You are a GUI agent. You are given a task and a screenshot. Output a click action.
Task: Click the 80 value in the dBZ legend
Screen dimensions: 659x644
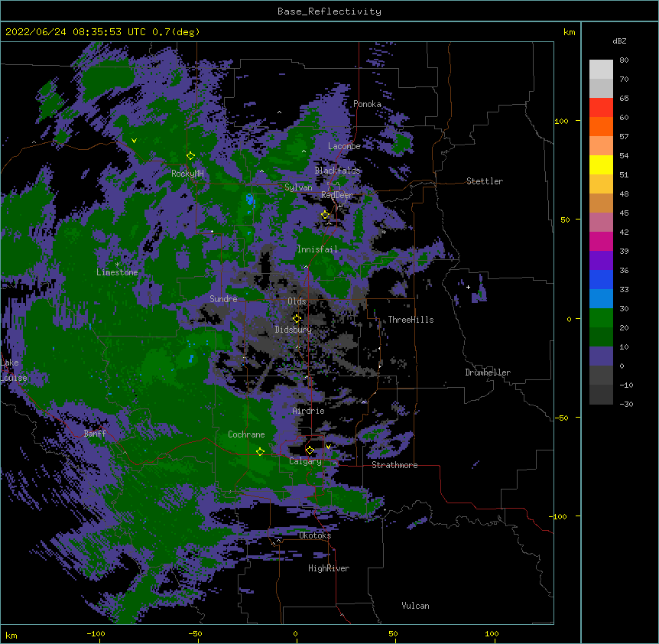[x=624, y=60]
